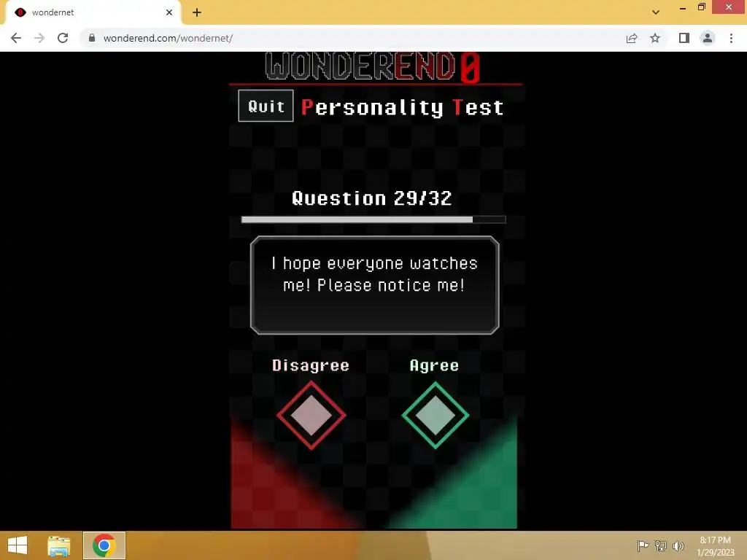Click the "Question 29/32" text

(x=371, y=198)
